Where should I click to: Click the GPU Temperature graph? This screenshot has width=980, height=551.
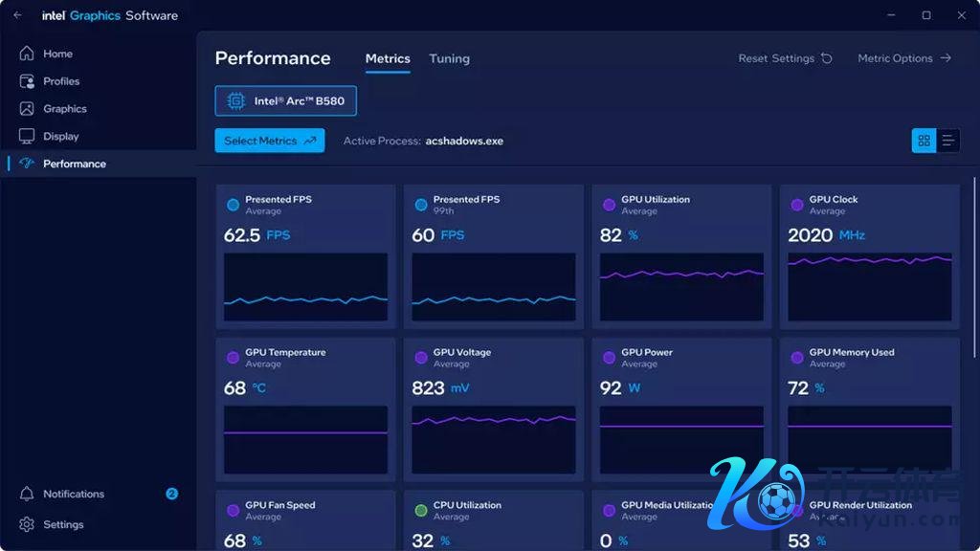[305, 440]
